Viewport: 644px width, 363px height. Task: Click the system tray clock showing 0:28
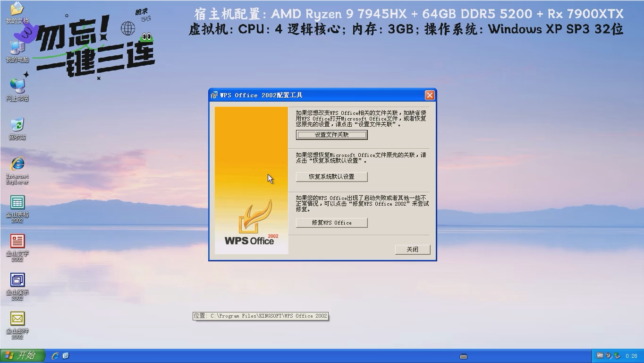(631, 356)
